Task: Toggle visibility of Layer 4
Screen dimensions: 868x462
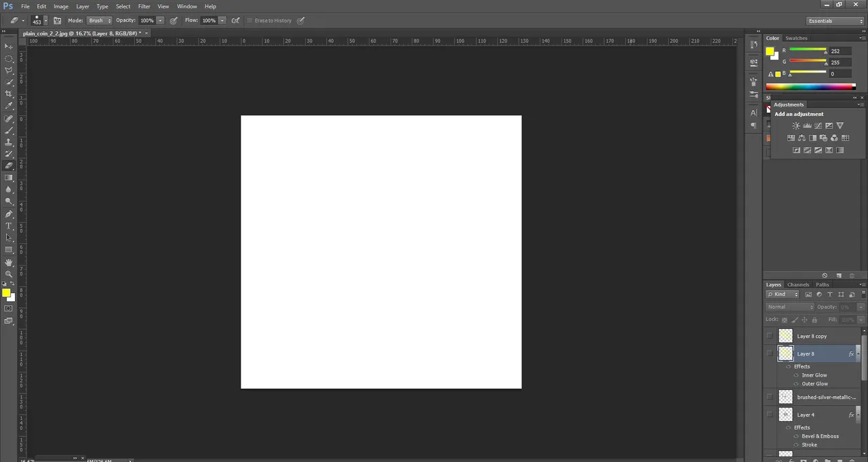Action: click(x=770, y=415)
